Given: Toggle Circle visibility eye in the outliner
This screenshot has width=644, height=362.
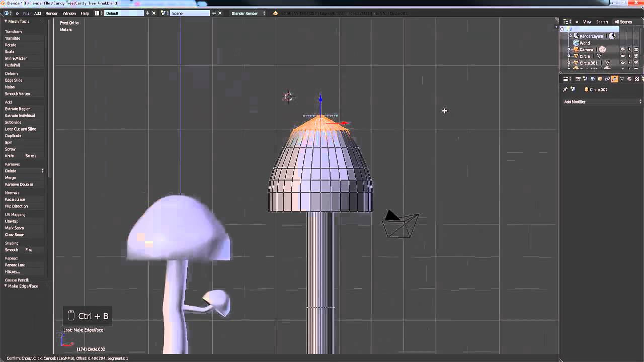Looking at the screenshot, I should tap(622, 56).
